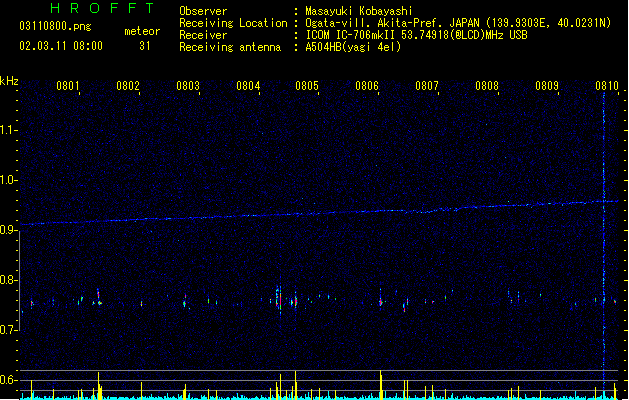Click the 0.6 frequency axis label
629x400 pixels.
coord(8,380)
